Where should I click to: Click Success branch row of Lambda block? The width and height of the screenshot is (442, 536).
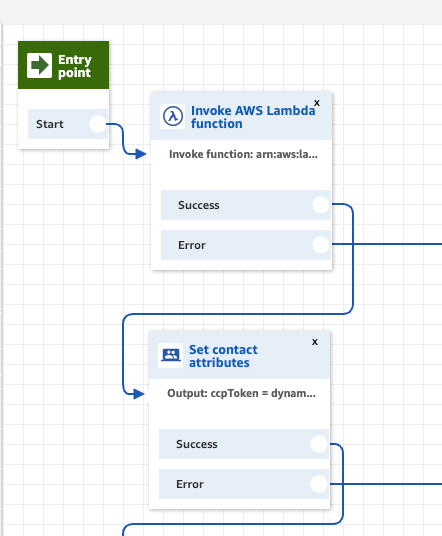click(x=246, y=205)
